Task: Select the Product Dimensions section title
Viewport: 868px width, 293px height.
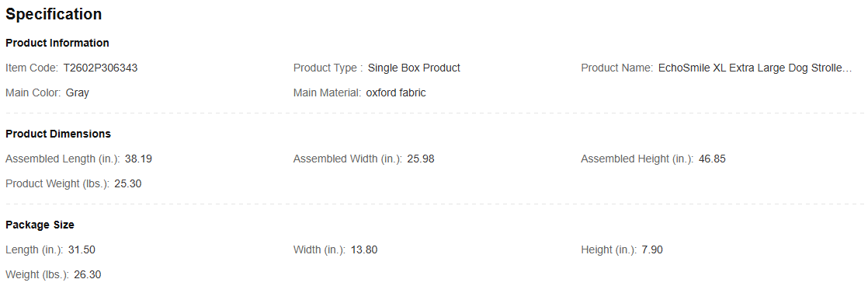Action: coord(58,134)
